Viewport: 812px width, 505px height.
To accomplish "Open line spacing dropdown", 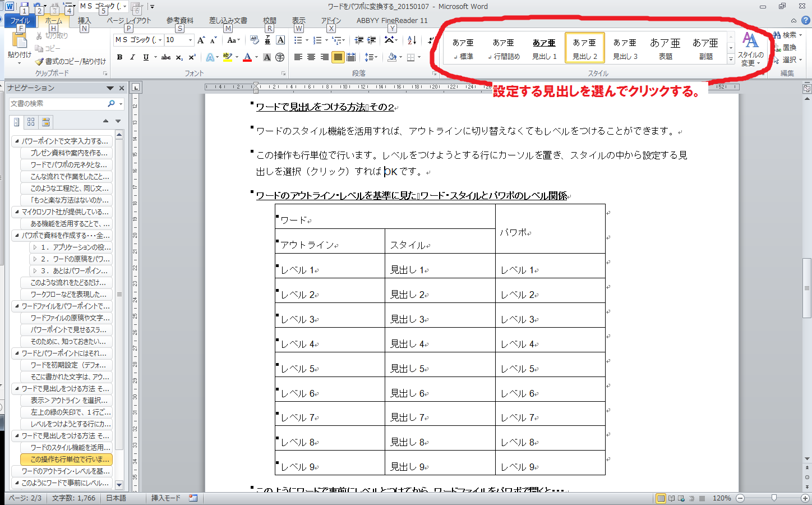I will click(x=371, y=57).
